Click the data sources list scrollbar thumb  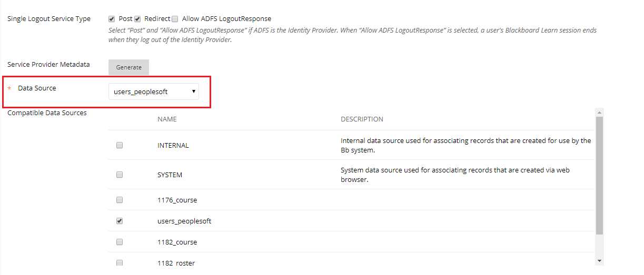599,175
